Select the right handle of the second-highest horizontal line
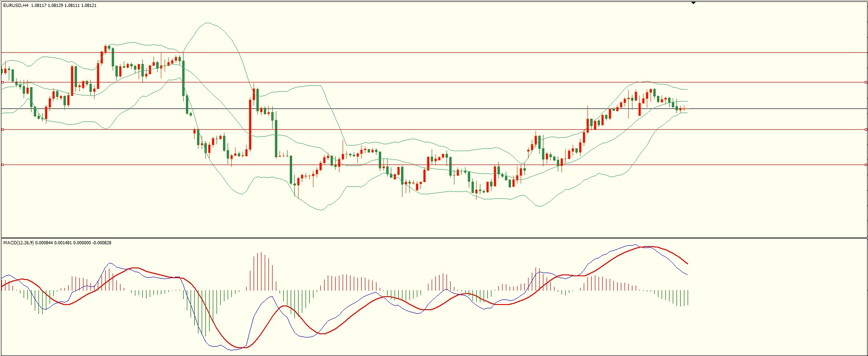 pos(866,82)
